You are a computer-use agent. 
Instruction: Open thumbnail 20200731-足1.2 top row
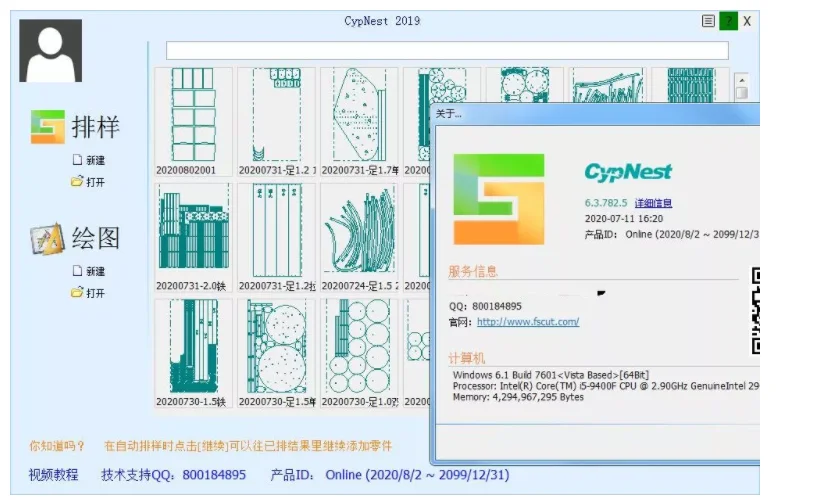[x=276, y=122]
